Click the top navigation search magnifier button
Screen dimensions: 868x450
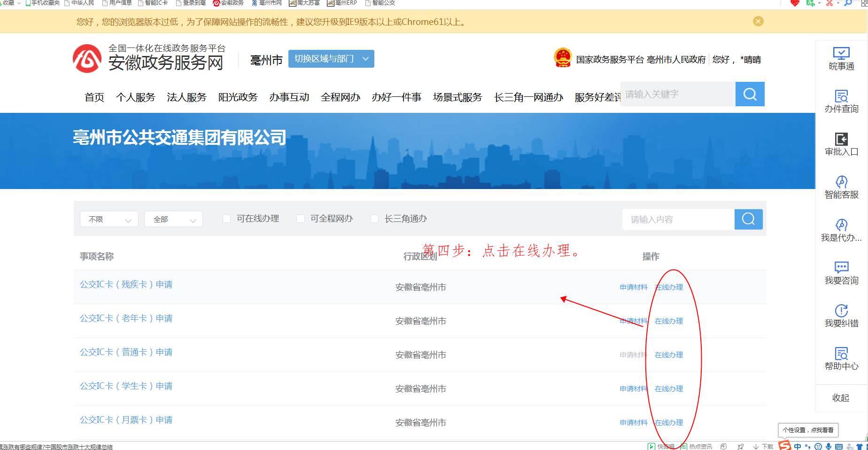[x=750, y=94]
